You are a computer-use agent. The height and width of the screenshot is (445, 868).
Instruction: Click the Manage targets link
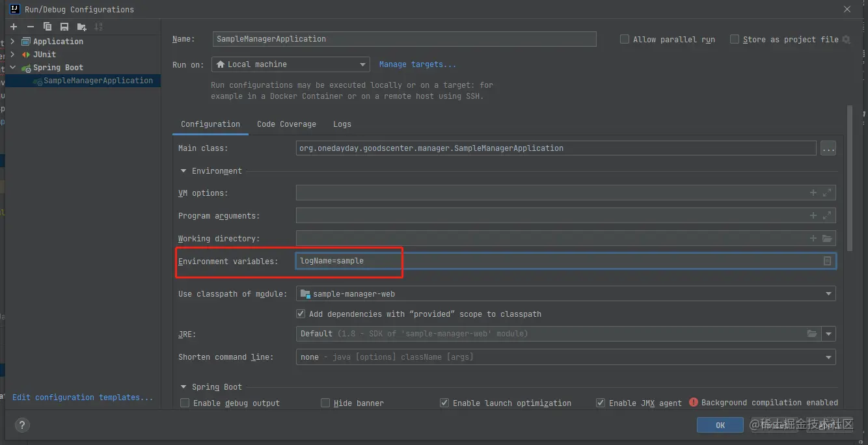pos(418,64)
